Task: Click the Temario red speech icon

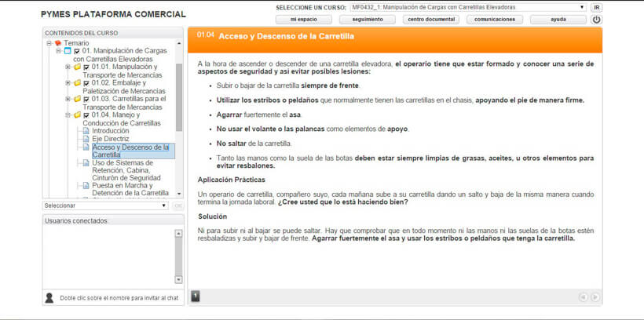Action: (58, 43)
